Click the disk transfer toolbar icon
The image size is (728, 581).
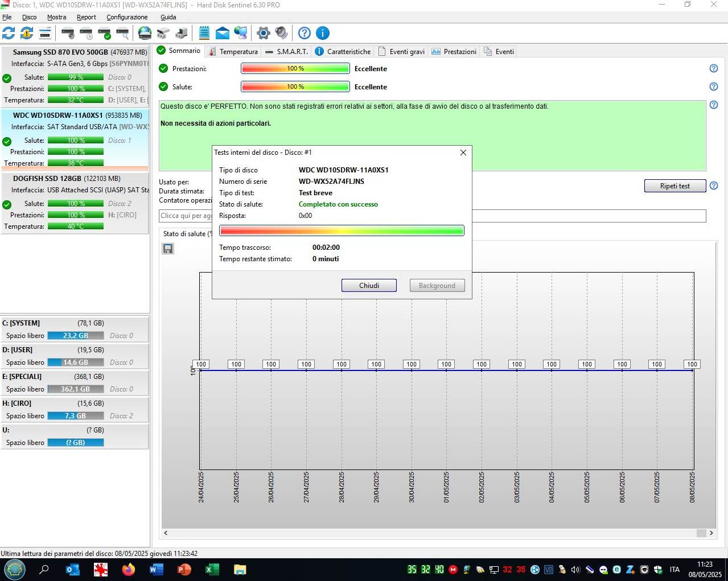pos(182,33)
